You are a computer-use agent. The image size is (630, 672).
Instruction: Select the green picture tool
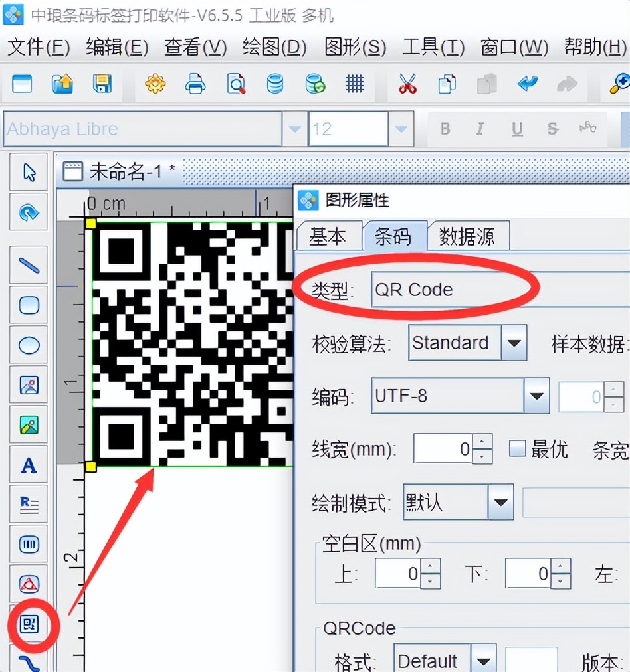tap(29, 425)
